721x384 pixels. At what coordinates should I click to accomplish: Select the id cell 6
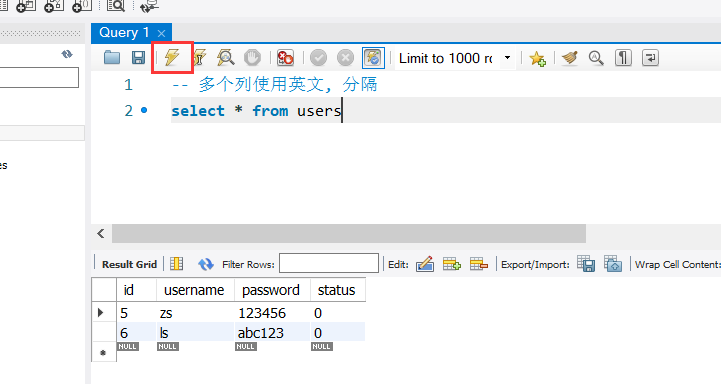pyautogui.click(x=137, y=332)
